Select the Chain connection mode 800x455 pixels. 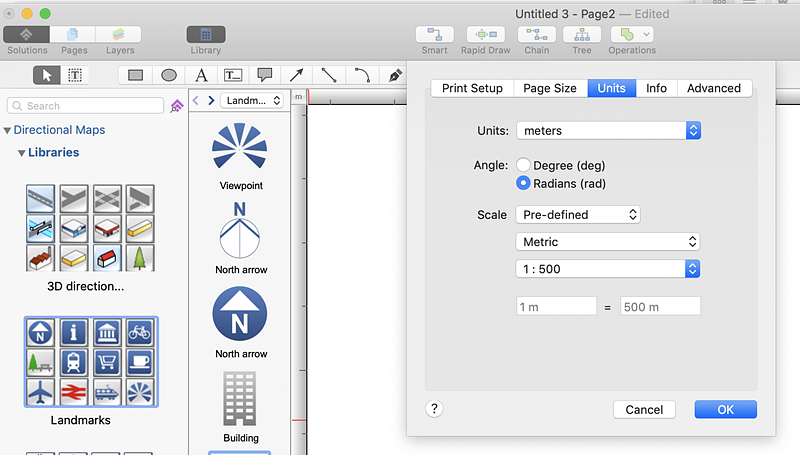(537, 35)
